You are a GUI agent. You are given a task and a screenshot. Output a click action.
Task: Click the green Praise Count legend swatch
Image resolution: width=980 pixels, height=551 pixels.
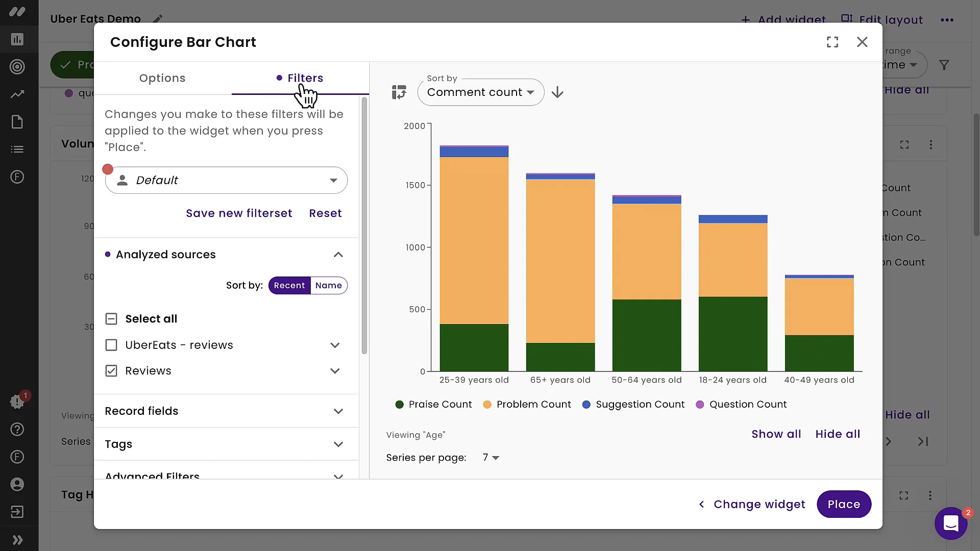pos(399,404)
